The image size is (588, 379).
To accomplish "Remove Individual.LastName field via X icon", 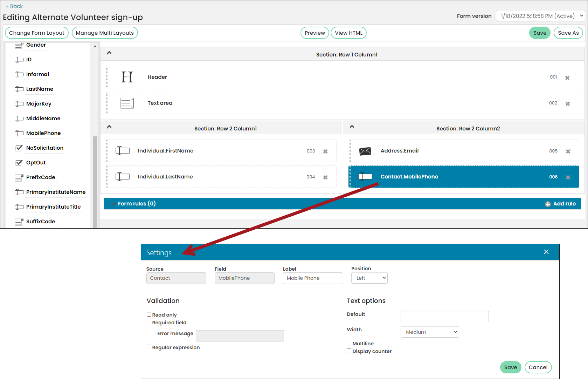I will tap(325, 177).
